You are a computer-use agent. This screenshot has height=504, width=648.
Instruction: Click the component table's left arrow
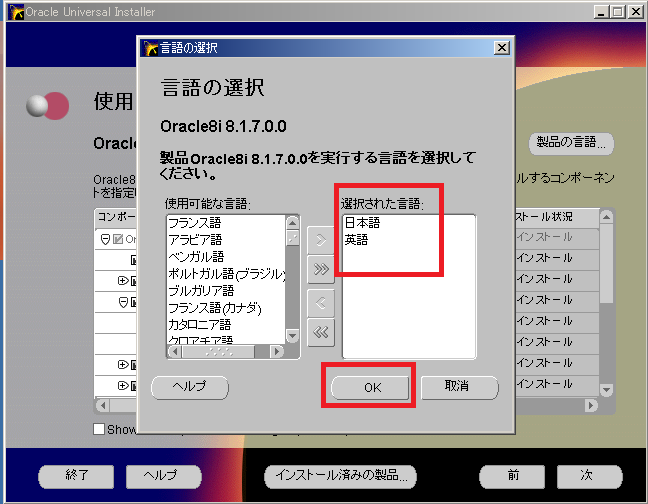pyautogui.click(x=103, y=405)
